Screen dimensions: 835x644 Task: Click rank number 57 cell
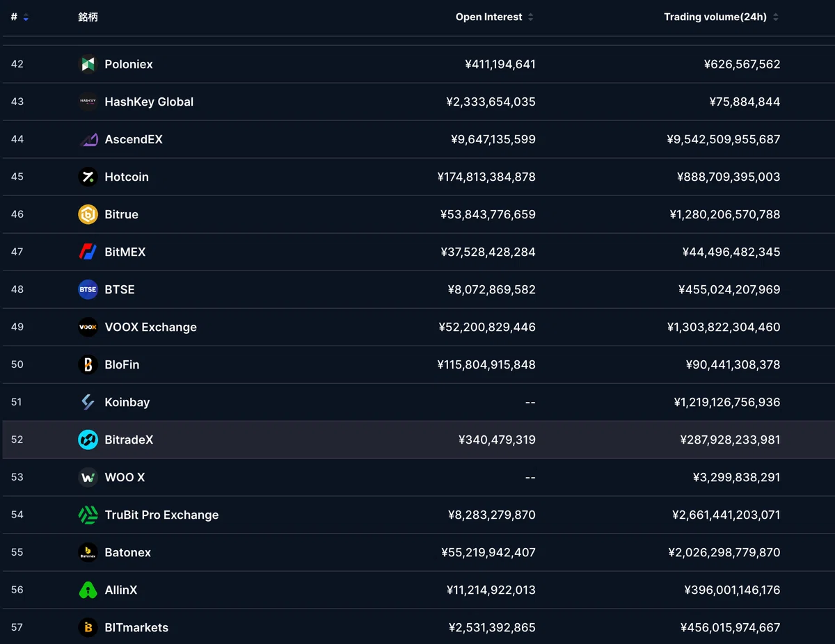[17, 627]
